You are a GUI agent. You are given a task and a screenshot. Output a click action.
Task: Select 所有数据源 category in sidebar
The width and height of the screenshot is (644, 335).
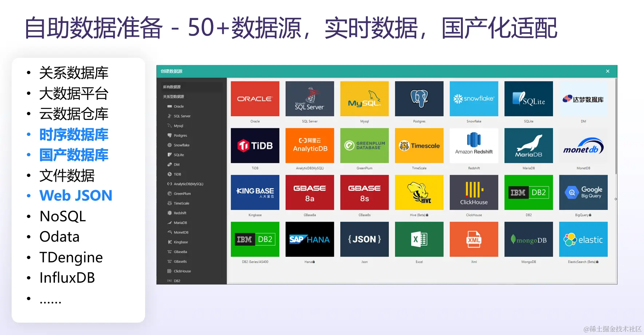[x=192, y=87]
